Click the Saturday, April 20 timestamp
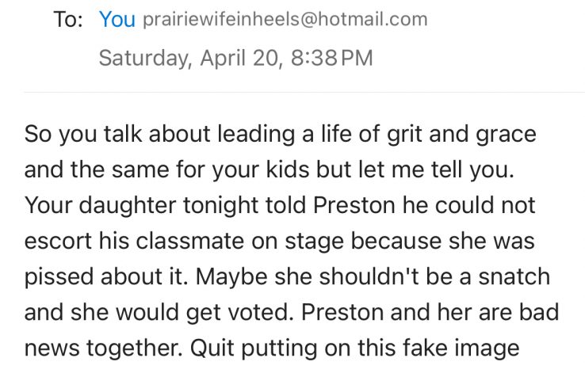 (x=190, y=59)
